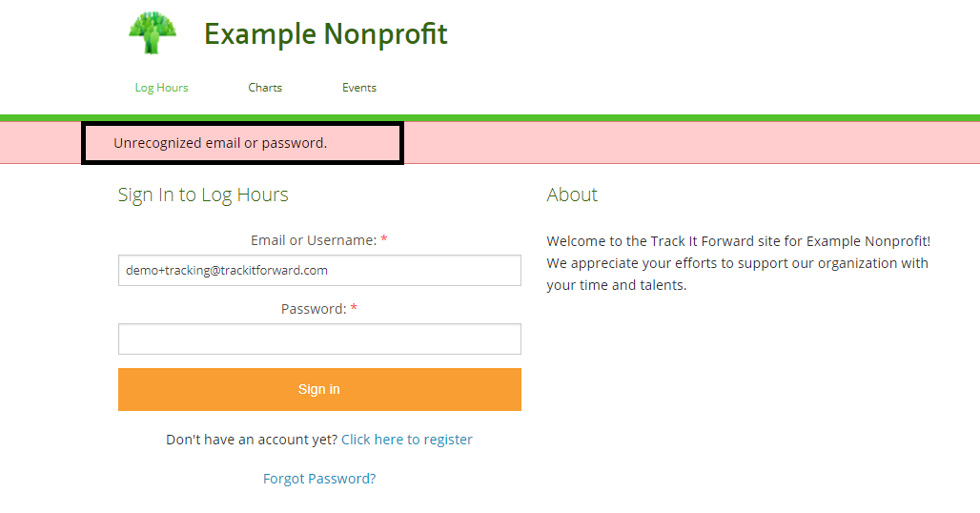The image size is (980, 513).
Task: Click the About heading
Action: (572, 195)
